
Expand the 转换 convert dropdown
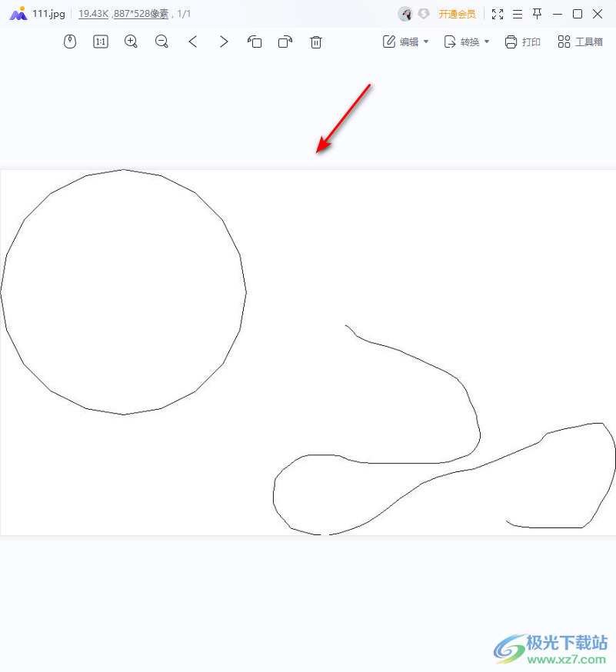pos(466,42)
